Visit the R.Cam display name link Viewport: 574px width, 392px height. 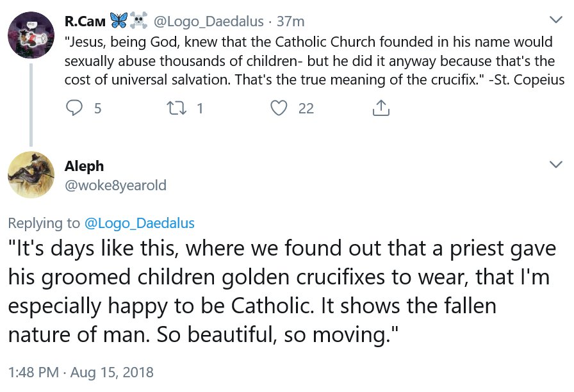84,21
